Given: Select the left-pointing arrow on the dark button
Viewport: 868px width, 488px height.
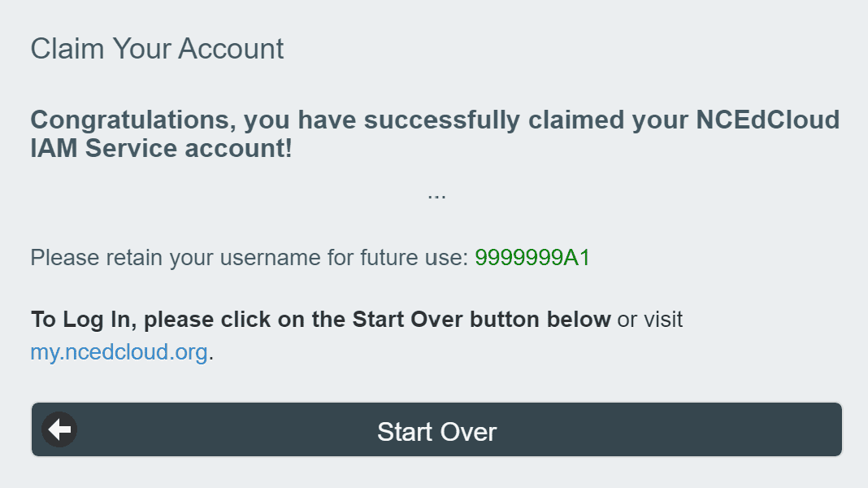Looking at the screenshot, I should (x=59, y=429).
